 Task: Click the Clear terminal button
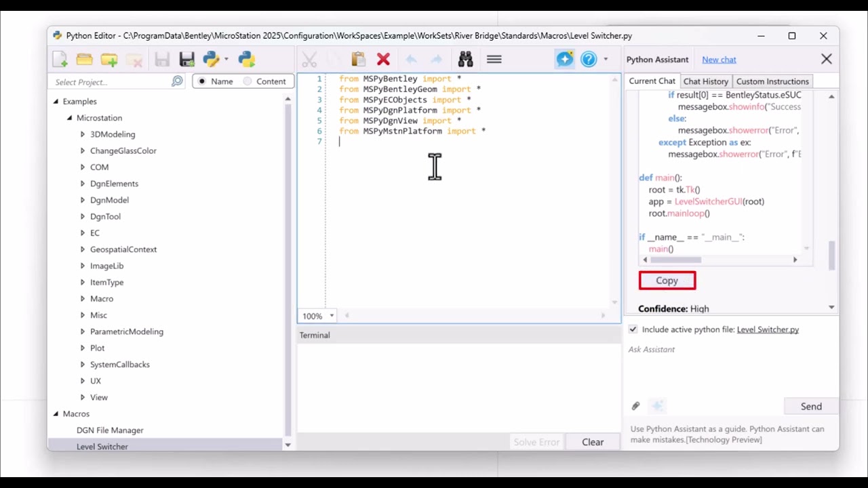[593, 442]
